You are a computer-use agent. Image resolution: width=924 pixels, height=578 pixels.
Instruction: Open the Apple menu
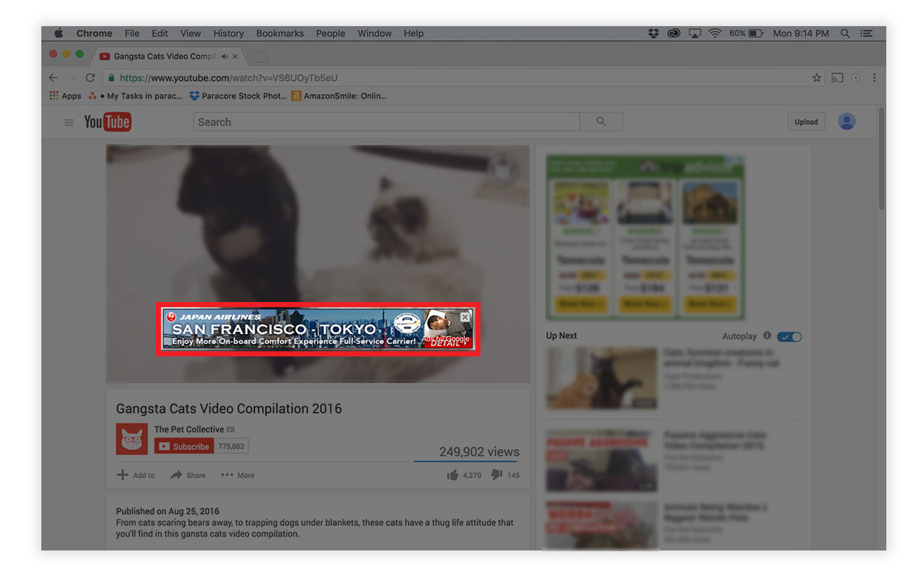pos(59,33)
